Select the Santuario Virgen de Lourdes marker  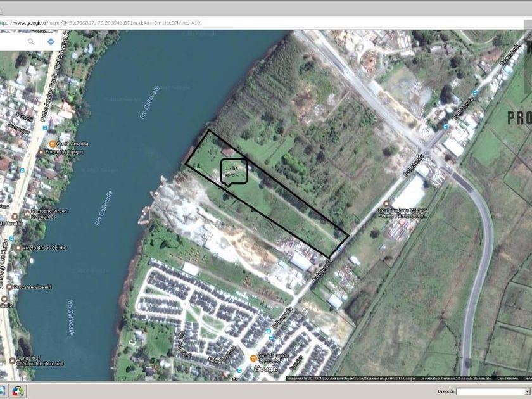(27, 214)
